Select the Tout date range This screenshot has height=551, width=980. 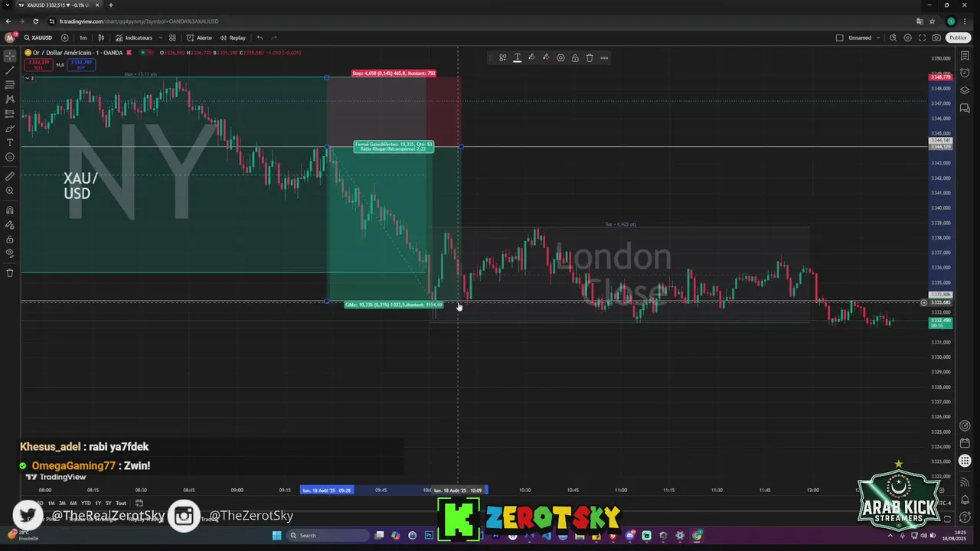point(120,503)
